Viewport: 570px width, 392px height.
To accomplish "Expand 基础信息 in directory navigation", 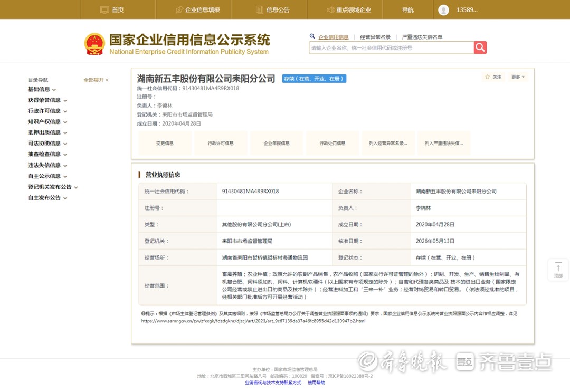I will [x=42, y=89].
